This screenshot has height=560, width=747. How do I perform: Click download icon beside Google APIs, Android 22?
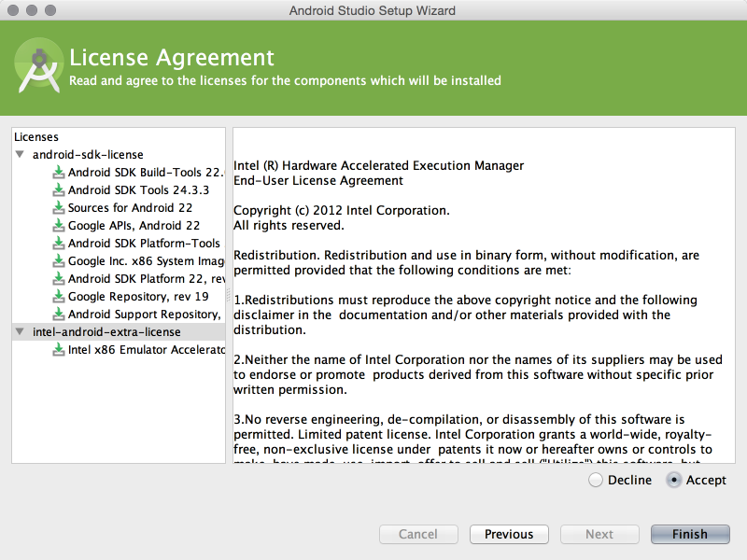click(x=59, y=225)
